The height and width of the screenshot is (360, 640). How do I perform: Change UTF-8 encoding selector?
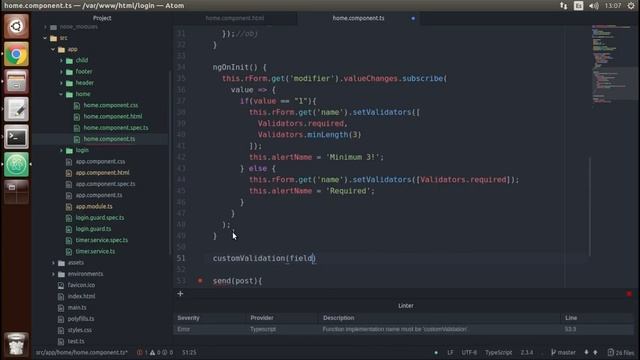(x=469, y=352)
